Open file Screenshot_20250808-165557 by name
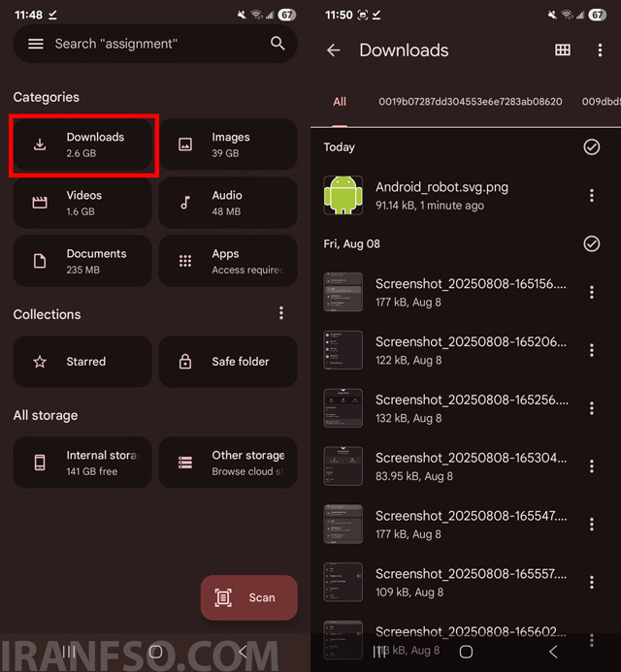The width and height of the screenshot is (621, 672). [471, 574]
